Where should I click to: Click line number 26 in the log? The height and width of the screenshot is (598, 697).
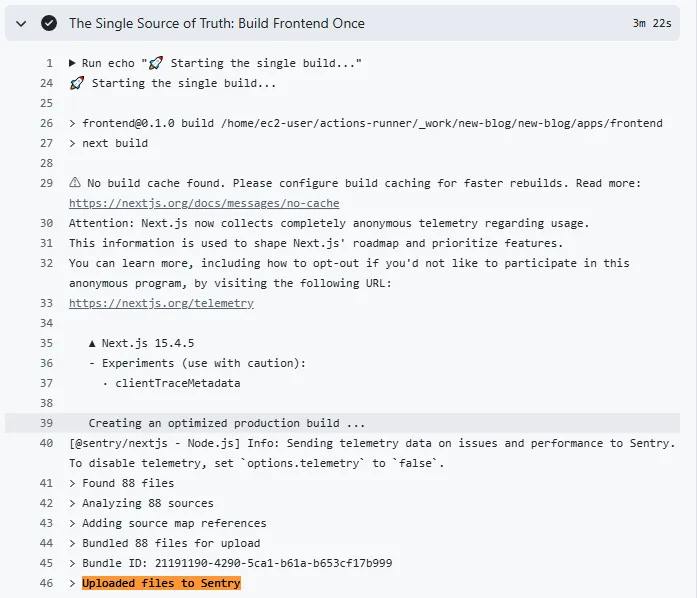[46, 123]
